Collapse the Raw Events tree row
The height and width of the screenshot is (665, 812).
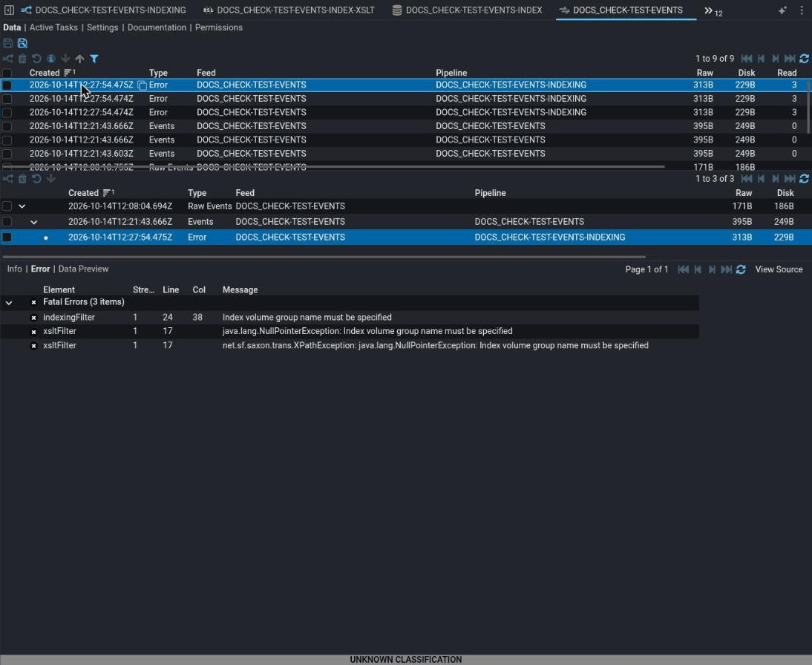coord(22,206)
